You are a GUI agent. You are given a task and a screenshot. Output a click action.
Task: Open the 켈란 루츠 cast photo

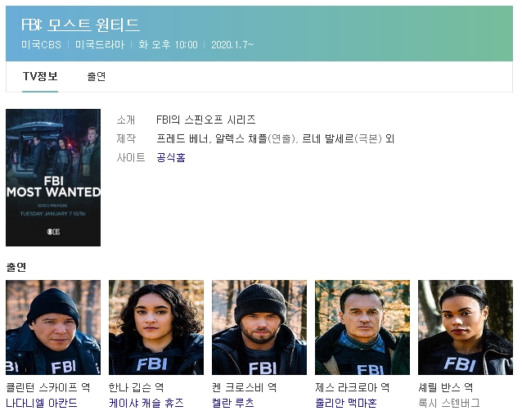259,327
